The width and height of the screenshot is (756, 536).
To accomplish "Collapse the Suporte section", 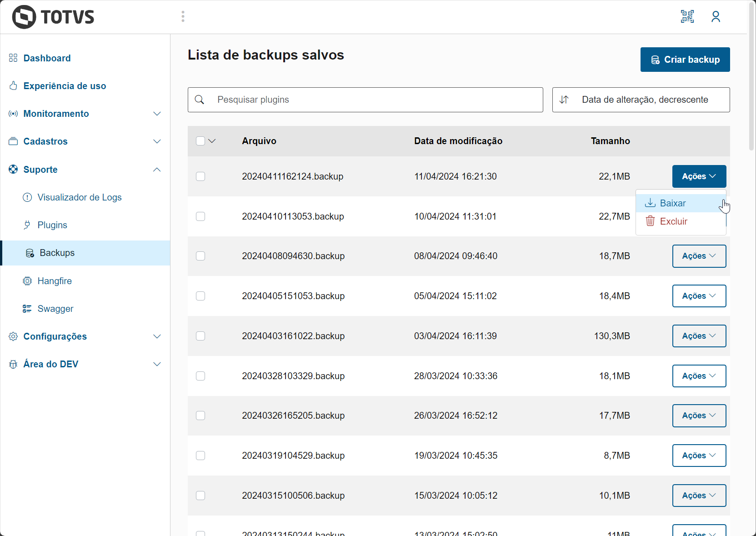I will [x=157, y=170].
